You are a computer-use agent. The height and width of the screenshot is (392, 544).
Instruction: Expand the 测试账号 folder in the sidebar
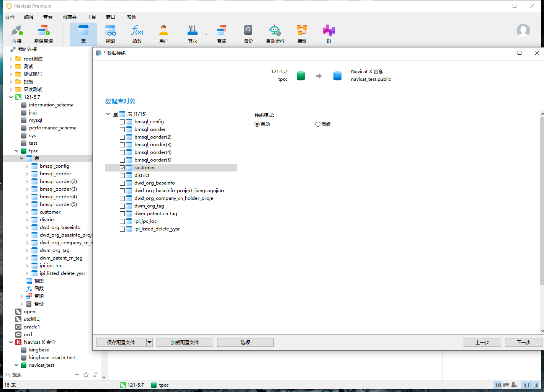click(11, 74)
